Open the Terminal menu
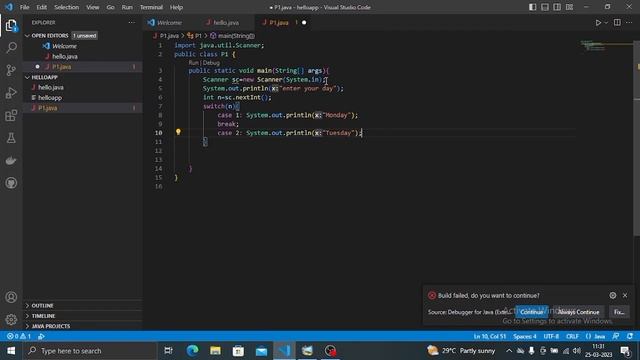The image size is (640, 360). pos(151,7)
